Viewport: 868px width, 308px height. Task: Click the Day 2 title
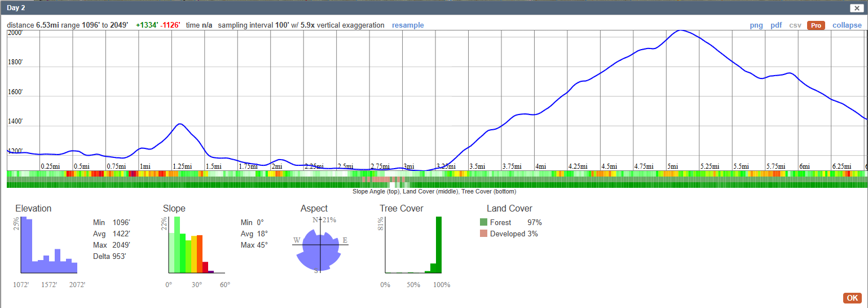pos(16,8)
